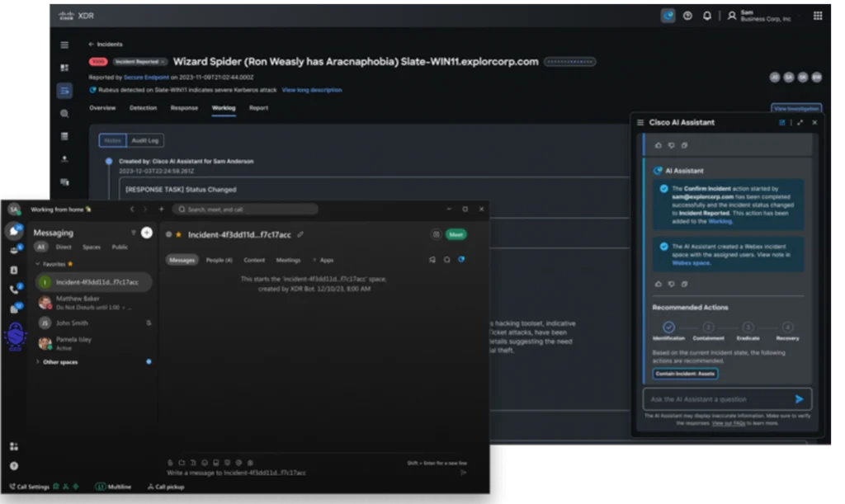The image size is (845, 504).
Task: Select the Worklog tab
Action: (224, 108)
